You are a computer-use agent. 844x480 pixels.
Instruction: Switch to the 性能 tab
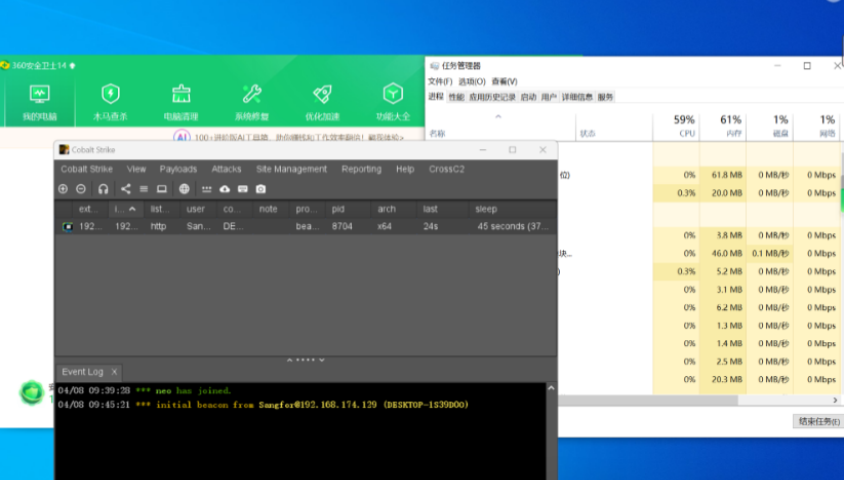click(456, 97)
